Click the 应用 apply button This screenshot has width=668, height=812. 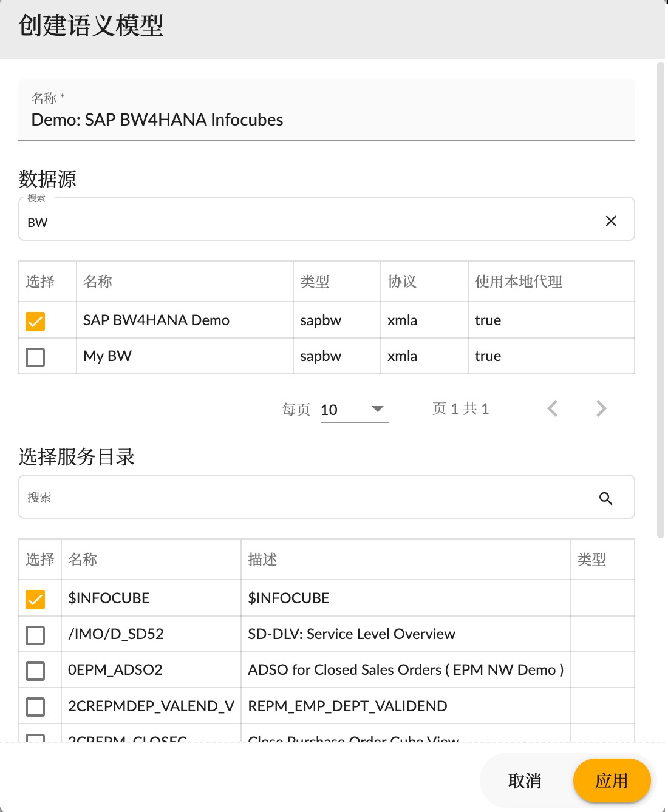pos(612,781)
